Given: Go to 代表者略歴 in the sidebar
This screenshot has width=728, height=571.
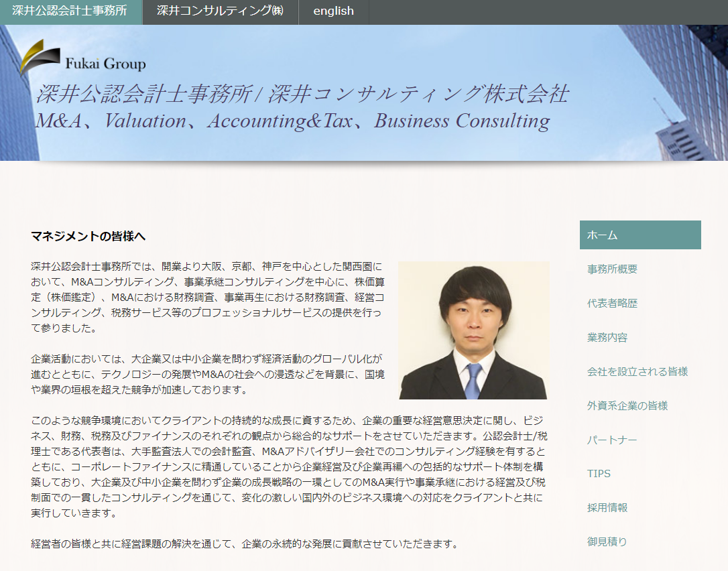Looking at the screenshot, I should pyautogui.click(x=612, y=304).
